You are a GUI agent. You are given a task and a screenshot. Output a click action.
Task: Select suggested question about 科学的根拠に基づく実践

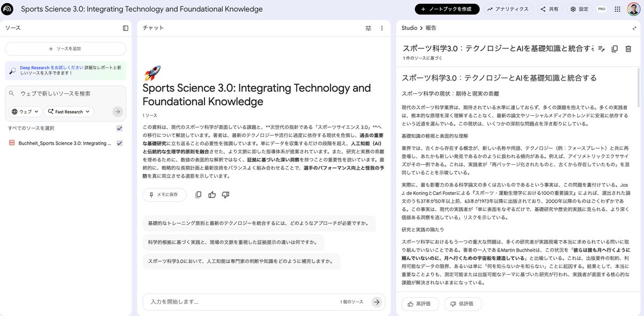[233, 242]
